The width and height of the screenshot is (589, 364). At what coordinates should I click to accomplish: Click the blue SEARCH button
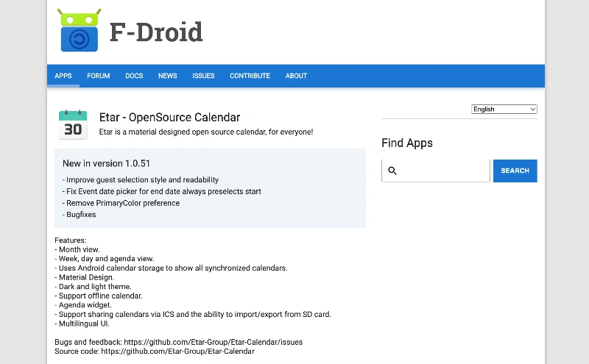515,171
